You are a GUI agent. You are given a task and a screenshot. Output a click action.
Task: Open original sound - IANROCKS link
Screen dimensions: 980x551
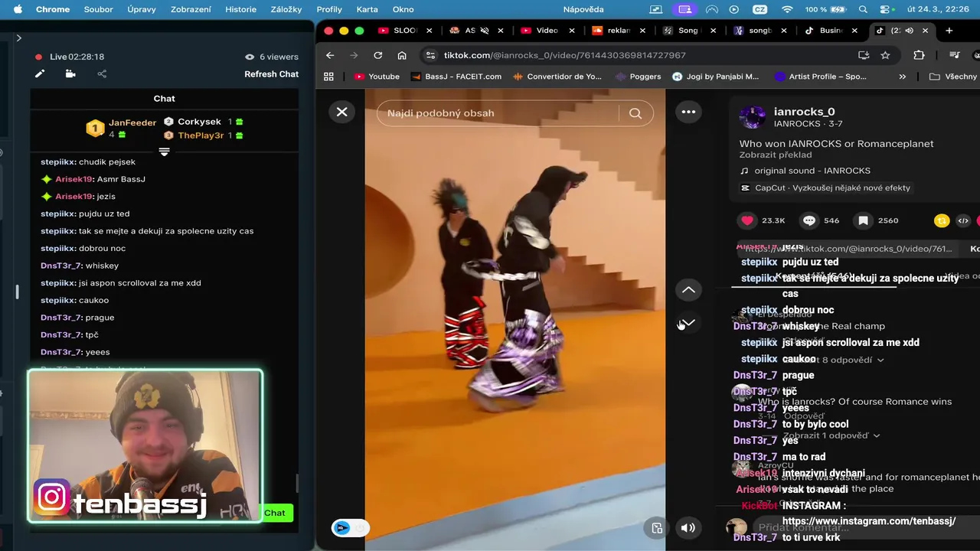tap(812, 171)
